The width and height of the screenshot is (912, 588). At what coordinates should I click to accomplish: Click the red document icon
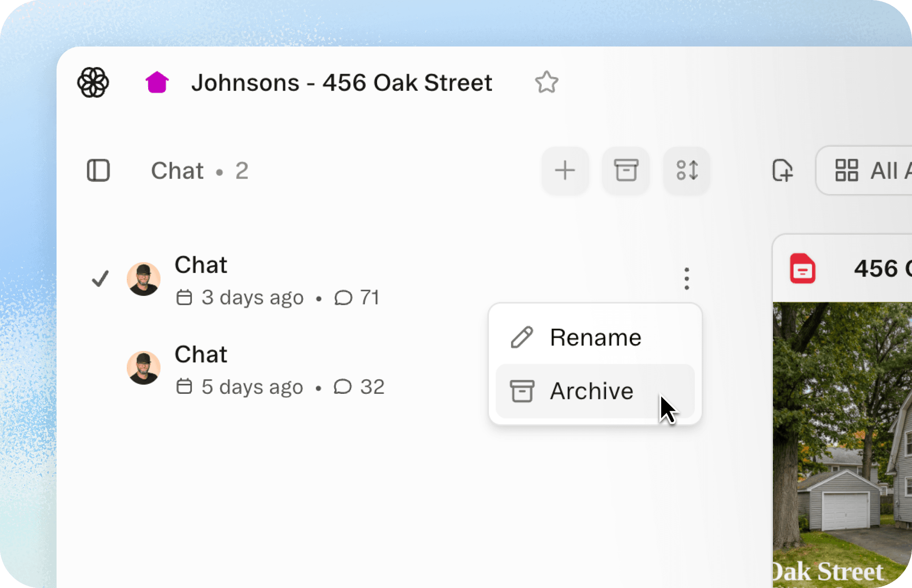point(803,268)
